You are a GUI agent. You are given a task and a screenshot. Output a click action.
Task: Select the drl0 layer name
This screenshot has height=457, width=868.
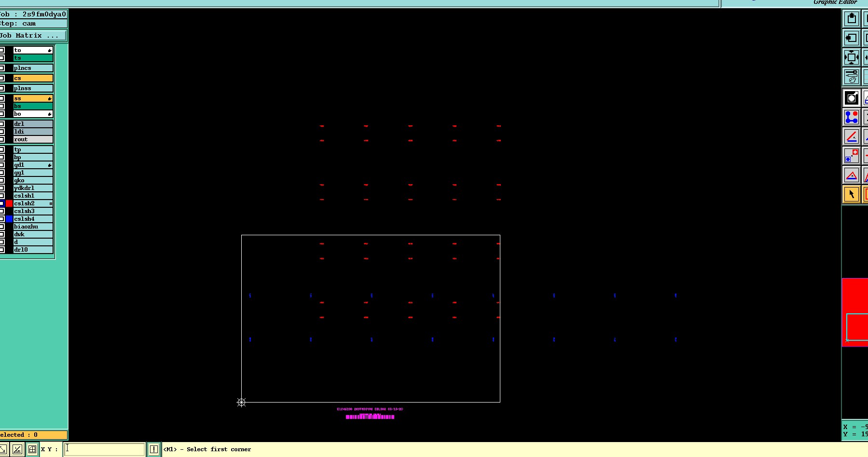pyautogui.click(x=33, y=250)
